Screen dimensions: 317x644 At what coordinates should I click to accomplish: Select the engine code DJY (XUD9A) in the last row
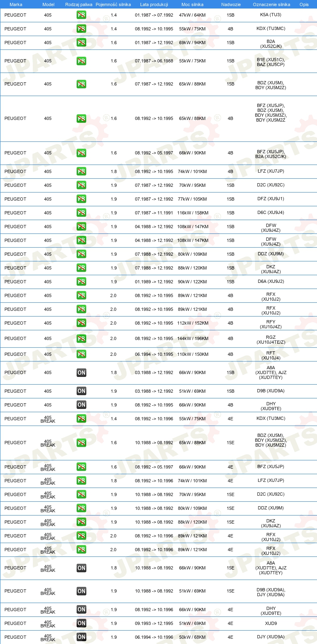click(271, 637)
